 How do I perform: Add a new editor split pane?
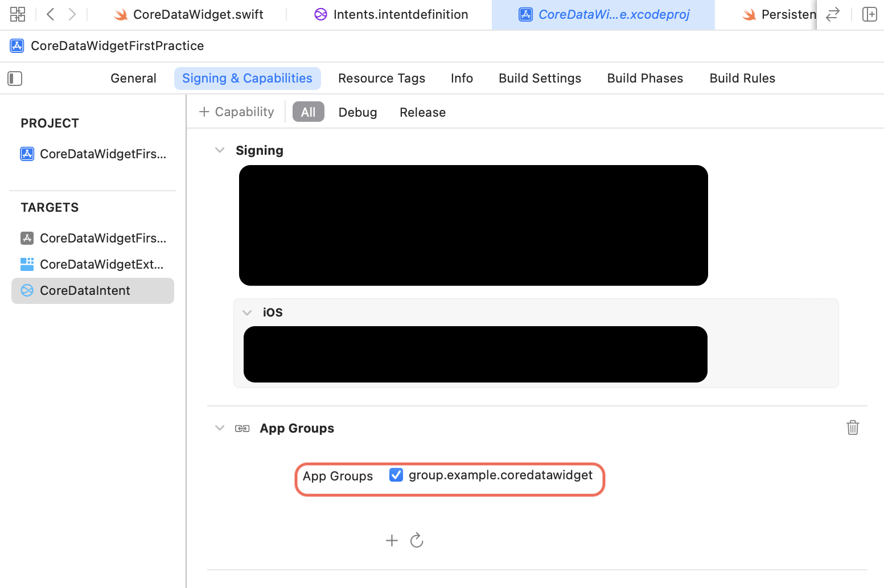click(869, 14)
